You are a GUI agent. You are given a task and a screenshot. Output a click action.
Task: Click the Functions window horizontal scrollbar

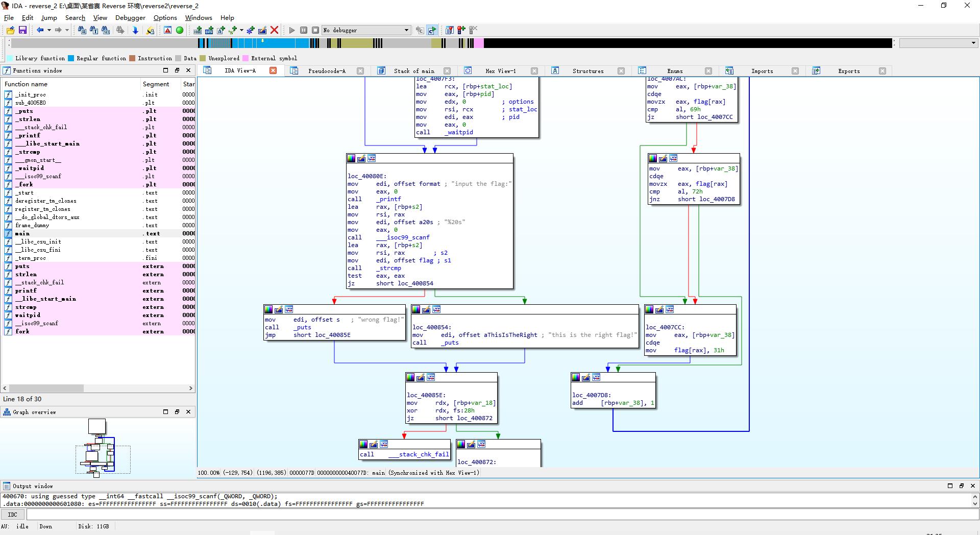[x=98, y=388]
